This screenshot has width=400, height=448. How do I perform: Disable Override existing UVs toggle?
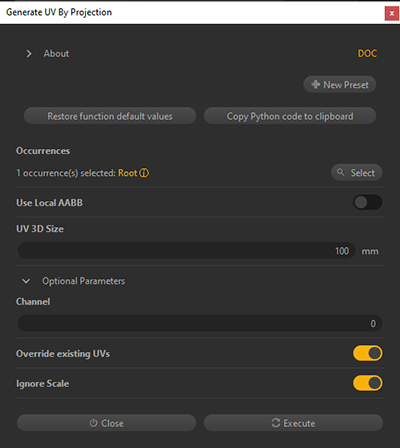point(367,353)
